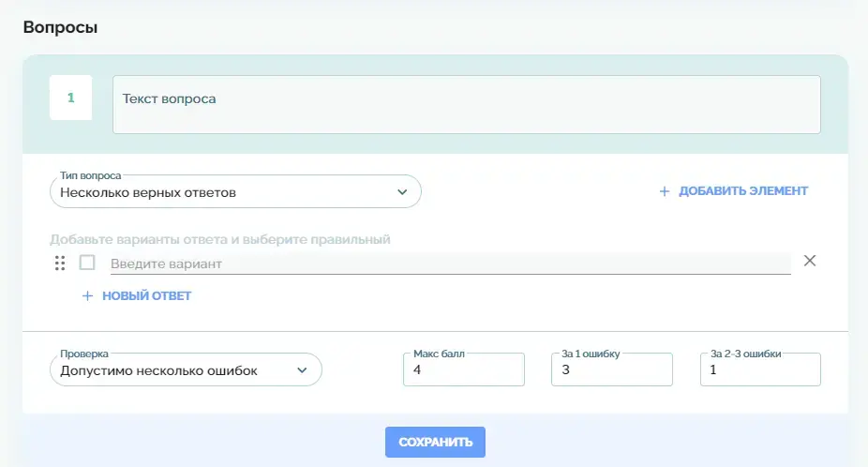Click the 'За 1 ошибку' score field
Image resolution: width=868 pixels, height=467 pixels.
(611, 370)
